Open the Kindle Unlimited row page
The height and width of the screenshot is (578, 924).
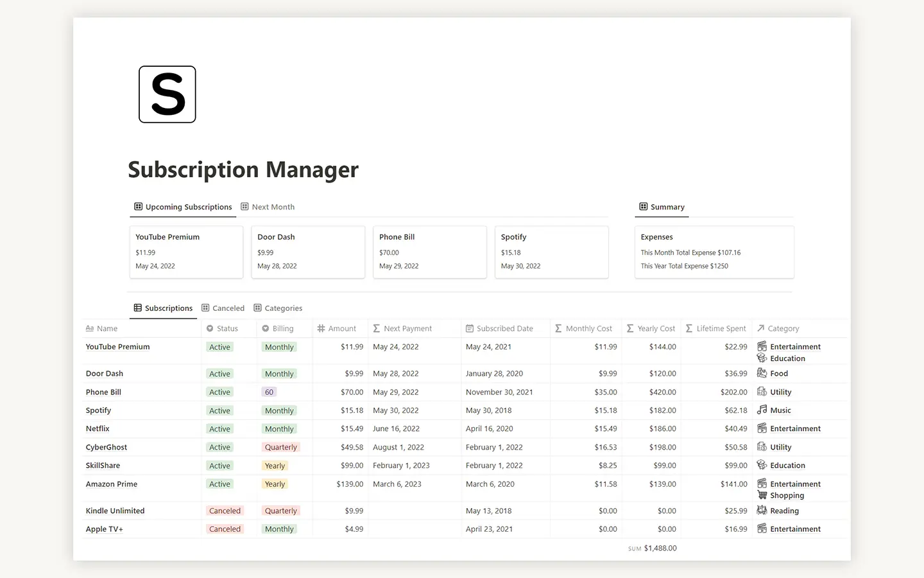116,511
